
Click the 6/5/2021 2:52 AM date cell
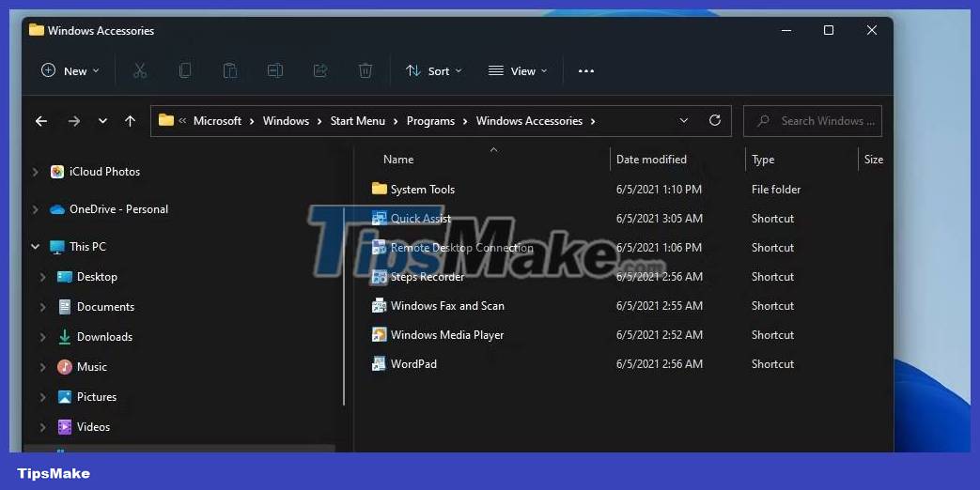tap(659, 335)
